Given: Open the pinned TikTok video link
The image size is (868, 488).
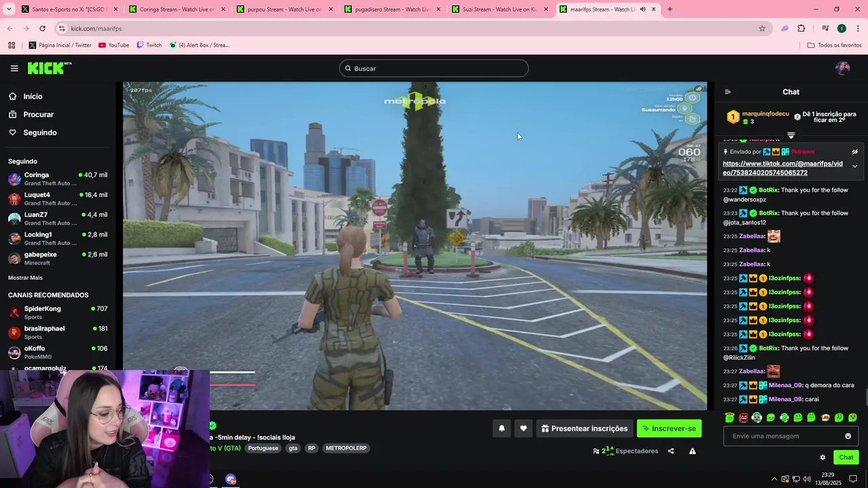Looking at the screenshot, I should (x=783, y=168).
